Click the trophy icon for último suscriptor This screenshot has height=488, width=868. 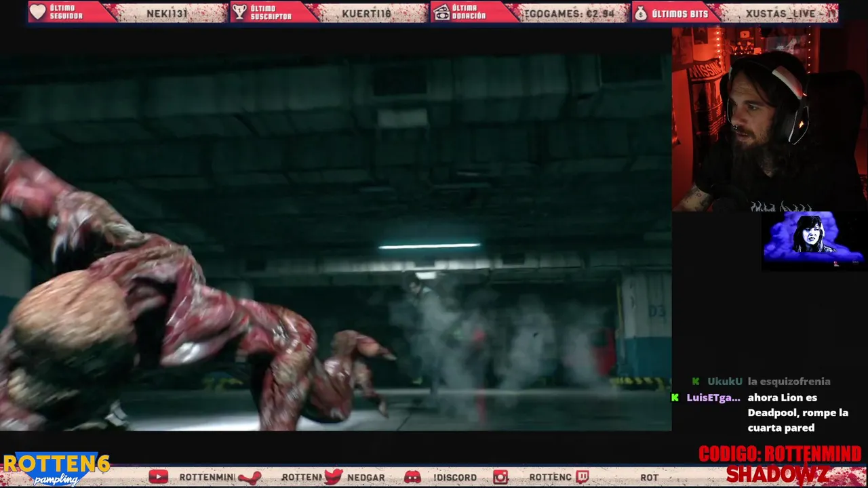[239, 12]
